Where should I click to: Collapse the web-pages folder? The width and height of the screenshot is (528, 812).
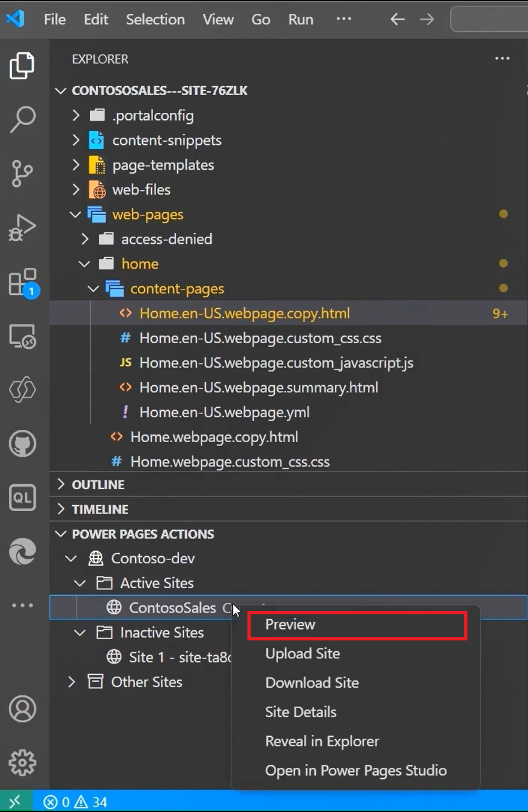76,215
